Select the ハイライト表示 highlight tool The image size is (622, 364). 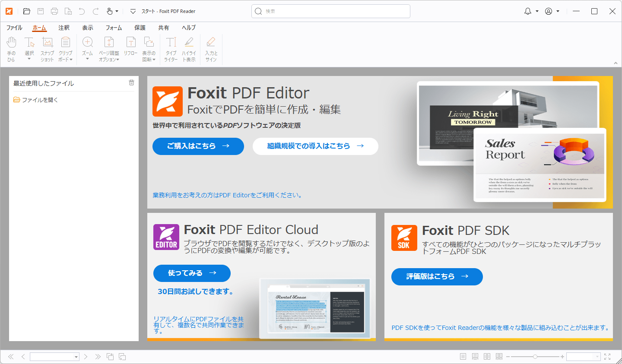189,49
